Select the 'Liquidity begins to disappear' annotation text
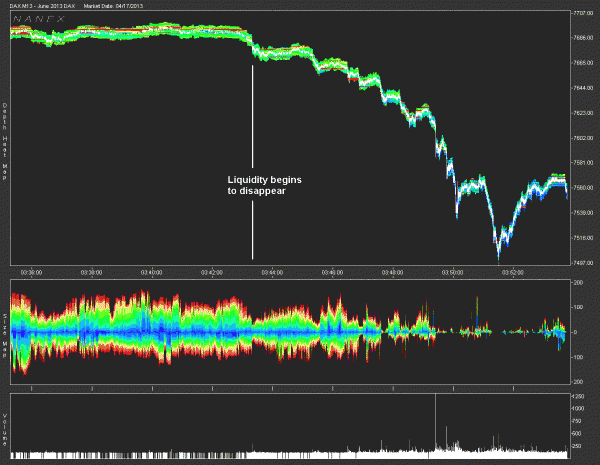This screenshot has height=465, width=600. pyautogui.click(x=264, y=185)
